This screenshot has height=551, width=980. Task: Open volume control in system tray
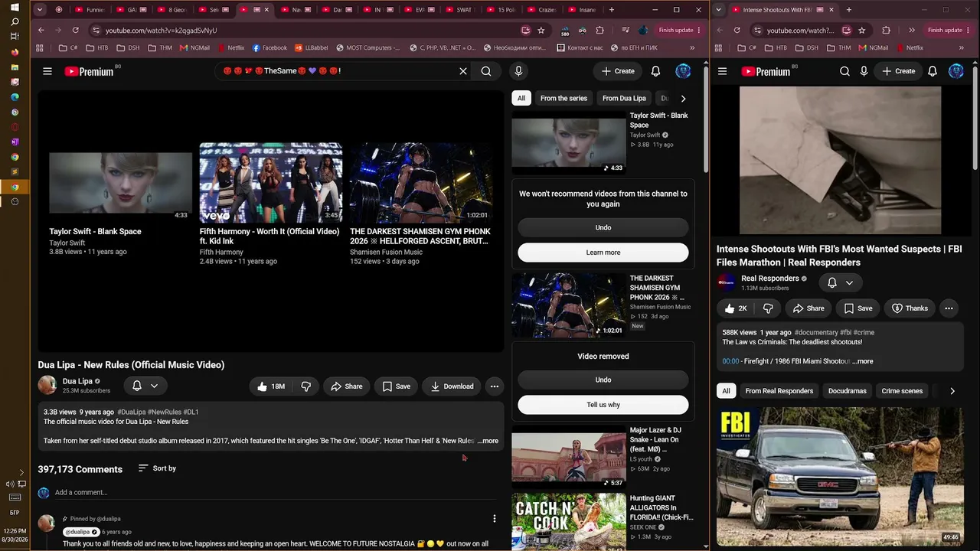click(x=11, y=484)
